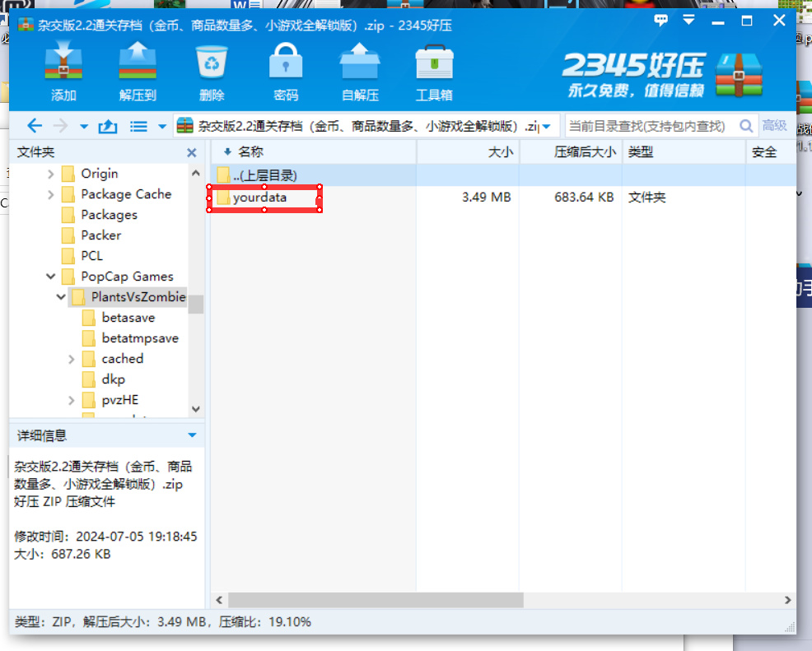The image size is (812, 651).
Task: Expand the address path dropdown
Action: click(x=547, y=127)
